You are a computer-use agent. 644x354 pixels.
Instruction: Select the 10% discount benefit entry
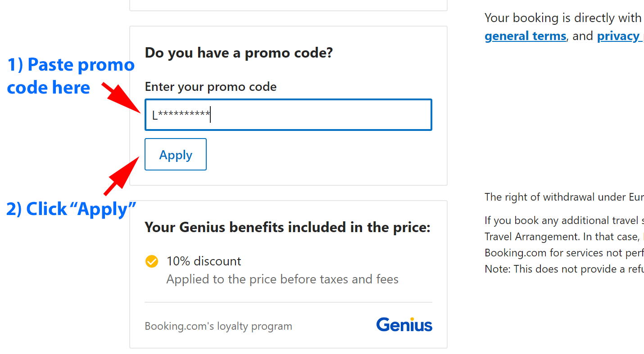point(204,261)
